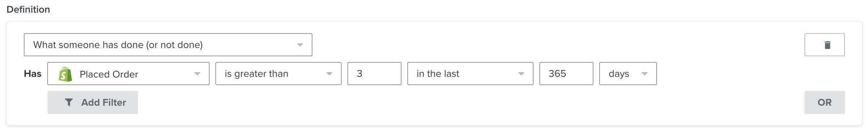This screenshot has width=868, height=132.
Task: Click the caret next to in the last
Action: click(521, 74)
